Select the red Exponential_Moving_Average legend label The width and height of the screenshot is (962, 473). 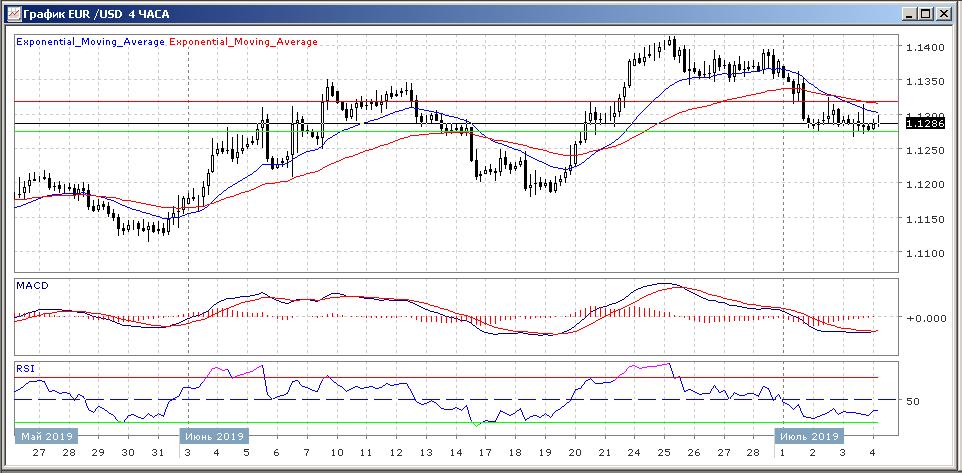244,42
